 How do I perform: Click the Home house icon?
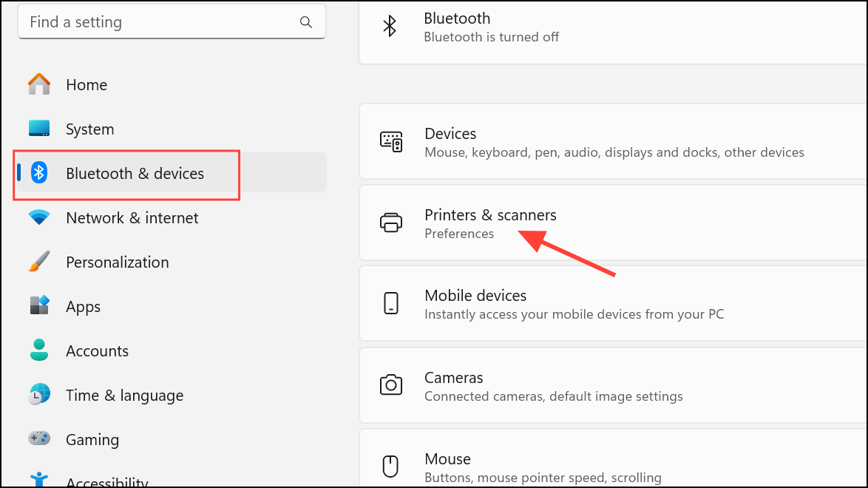point(39,84)
